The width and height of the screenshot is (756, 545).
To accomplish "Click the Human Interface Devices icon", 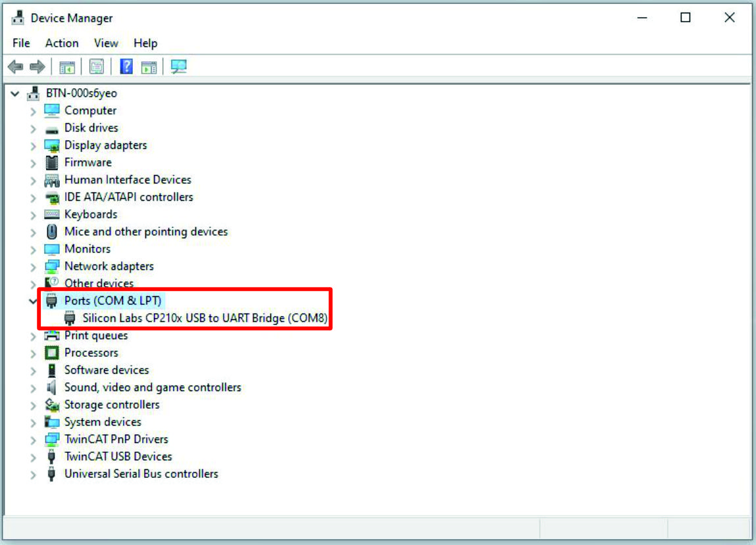I will pyautogui.click(x=51, y=180).
